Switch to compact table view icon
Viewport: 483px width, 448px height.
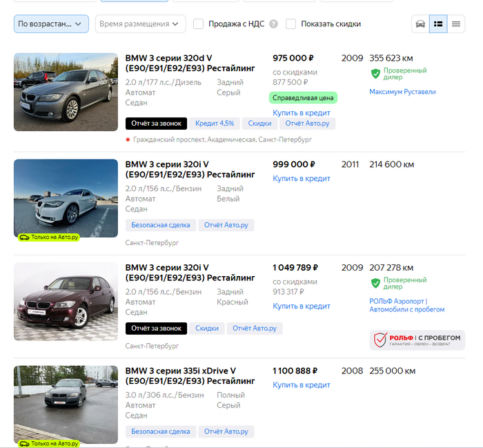455,24
